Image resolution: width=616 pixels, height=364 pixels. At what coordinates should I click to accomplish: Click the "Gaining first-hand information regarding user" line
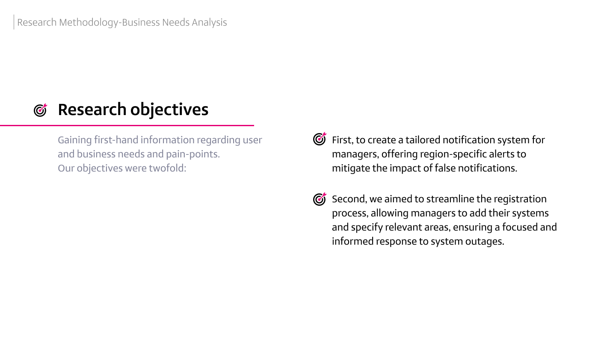pyautogui.click(x=160, y=140)
